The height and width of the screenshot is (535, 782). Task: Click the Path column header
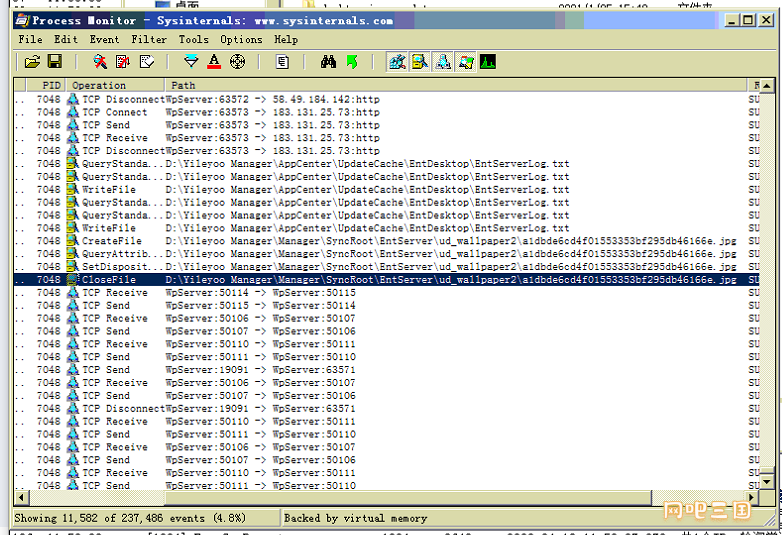pyautogui.click(x=456, y=85)
